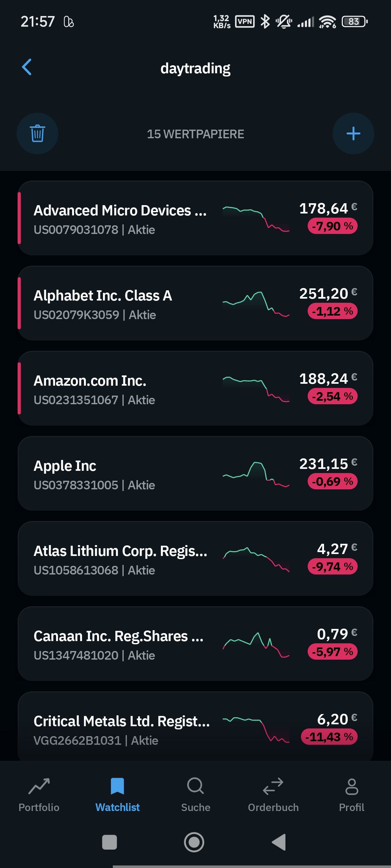Screen dimensions: 391x868
Task: Switch to the Watchlist tab
Action: click(x=117, y=794)
